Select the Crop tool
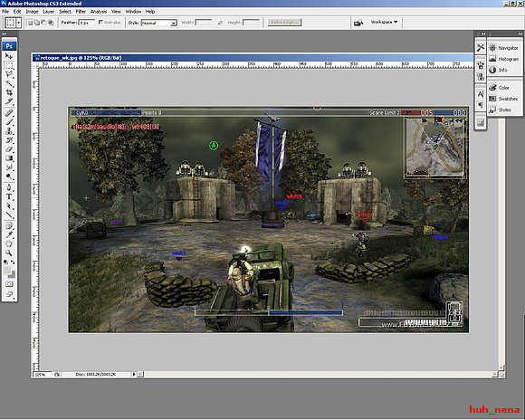The height and width of the screenshot is (420, 525). click(9, 92)
